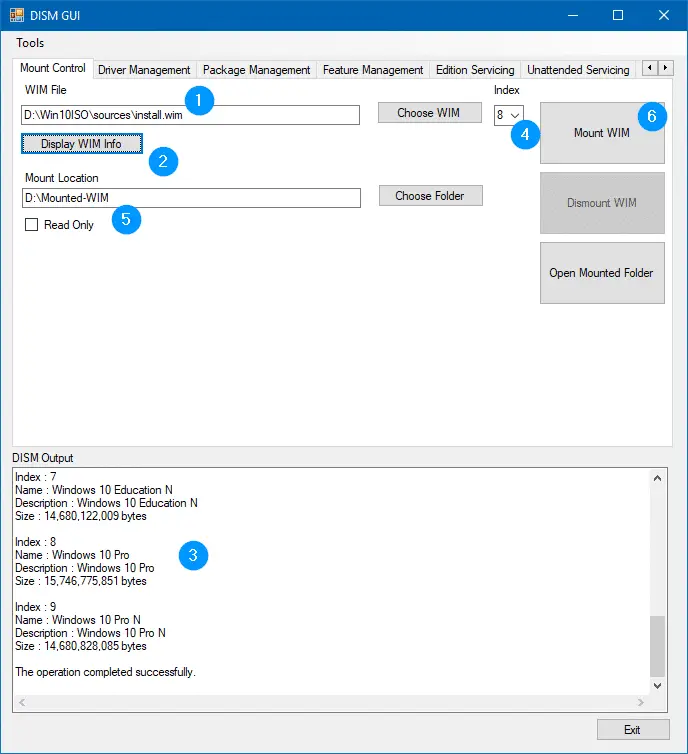The width and height of the screenshot is (688, 754).
Task: Select the Edition Servicing tab
Action: pyautogui.click(x=475, y=70)
